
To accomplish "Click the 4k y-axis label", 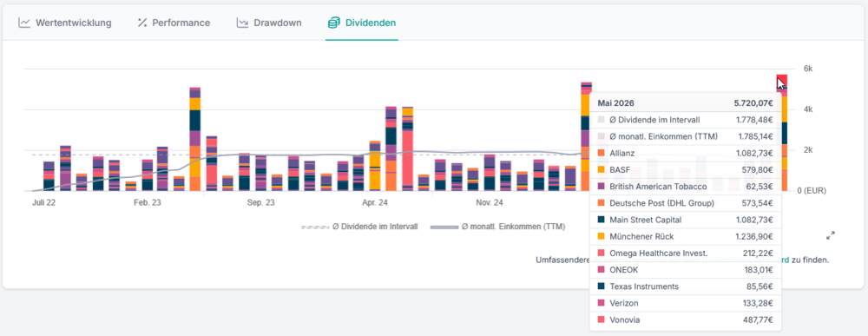I will click(808, 109).
